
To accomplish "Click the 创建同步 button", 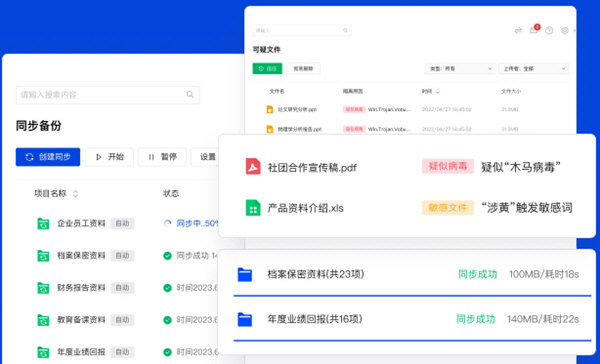I will tap(48, 157).
